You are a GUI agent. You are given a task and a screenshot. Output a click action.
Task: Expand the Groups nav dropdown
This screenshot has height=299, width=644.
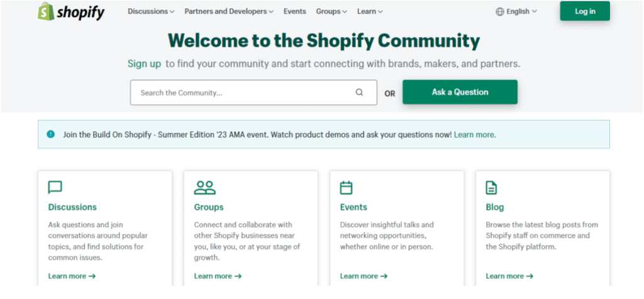point(331,11)
